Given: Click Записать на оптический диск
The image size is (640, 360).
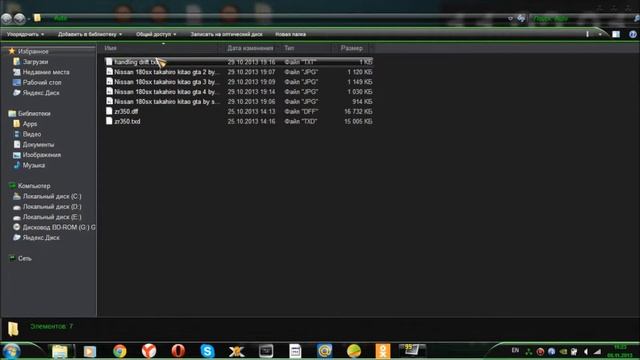Looking at the screenshot, I should pyautogui.click(x=226, y=34).
